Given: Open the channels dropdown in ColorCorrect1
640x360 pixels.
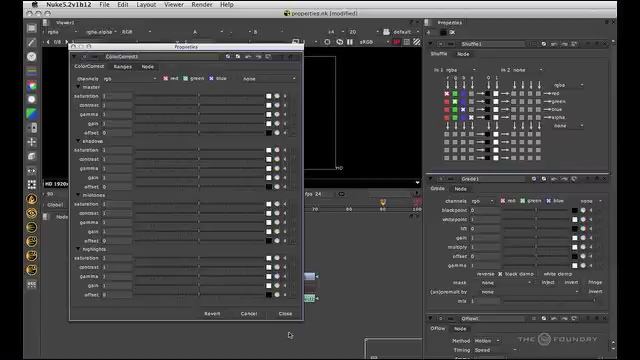Looking at the screenshot, I should click(130, 79).
